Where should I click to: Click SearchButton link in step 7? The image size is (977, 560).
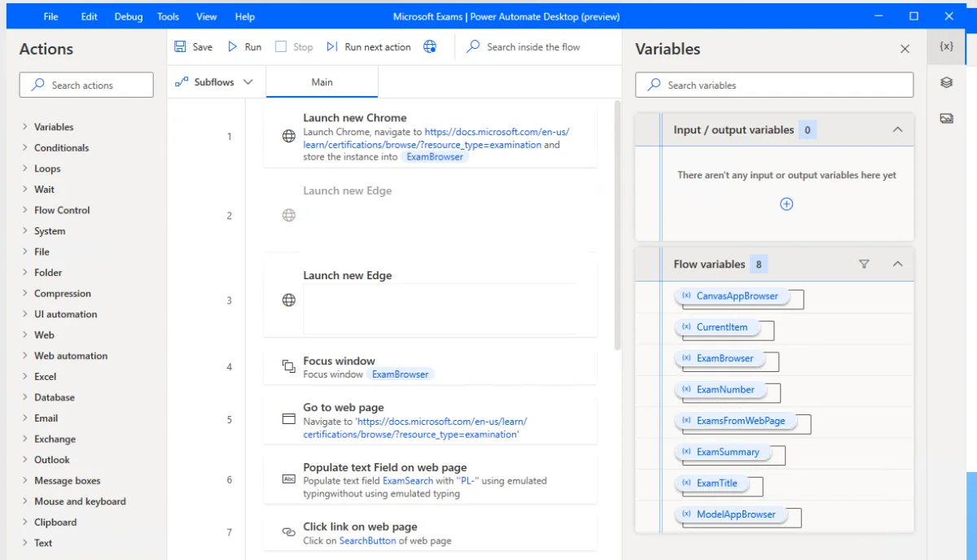tap(368, 540)
